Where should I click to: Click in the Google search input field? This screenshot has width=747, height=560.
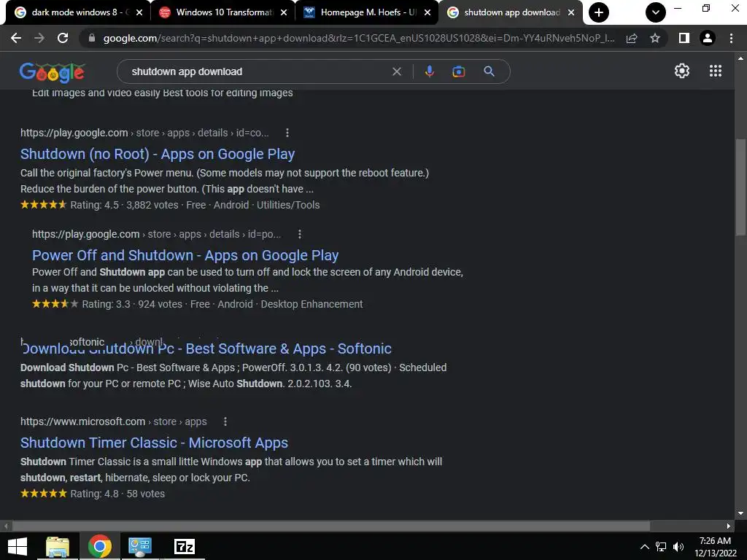point(258,71)
